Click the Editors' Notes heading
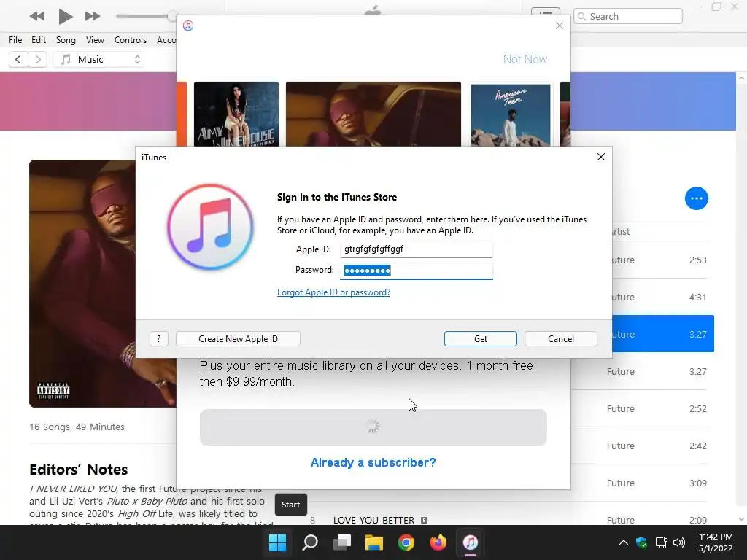Screen dimensions: 747x560 coord(79,470)
